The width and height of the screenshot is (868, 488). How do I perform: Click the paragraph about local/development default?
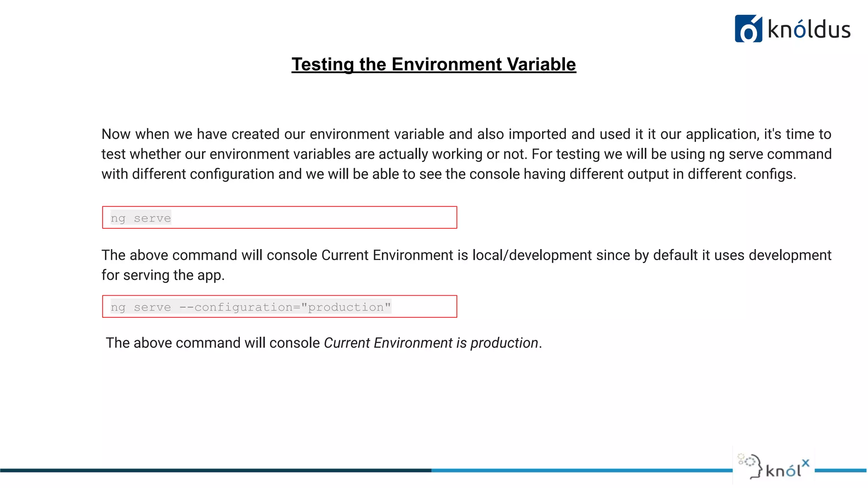(x=466, y=265)
